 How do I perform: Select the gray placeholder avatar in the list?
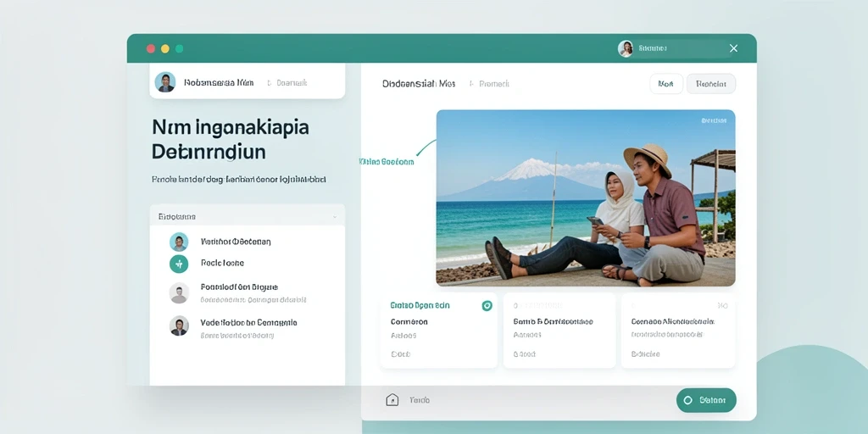pyautogui.click(x=179, y=292)
